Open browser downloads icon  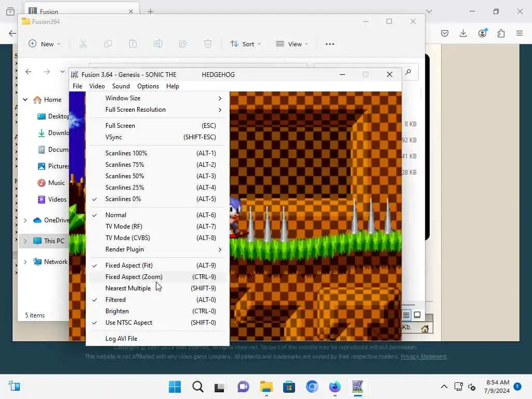463,33
